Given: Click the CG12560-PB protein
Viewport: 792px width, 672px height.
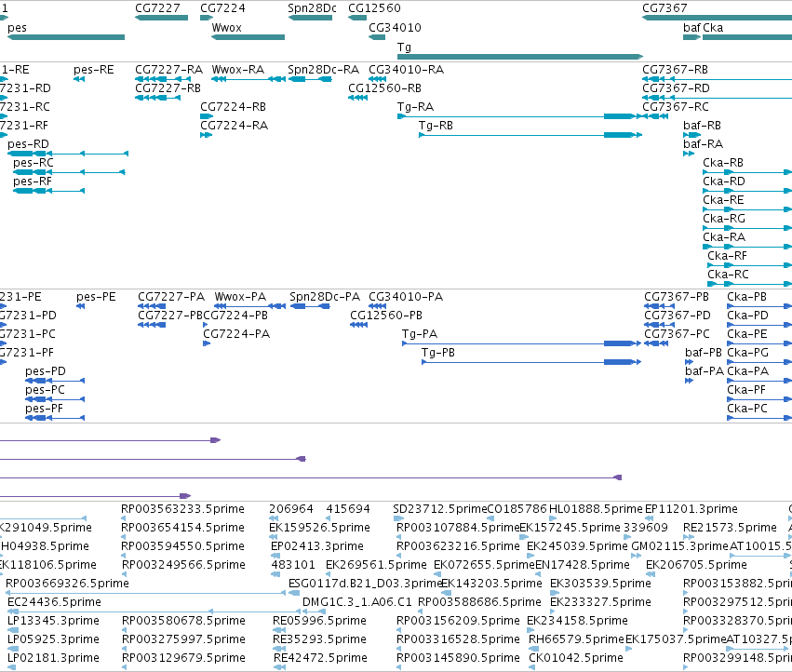Looking at the screenshot, I should click(x=358, y=325).
